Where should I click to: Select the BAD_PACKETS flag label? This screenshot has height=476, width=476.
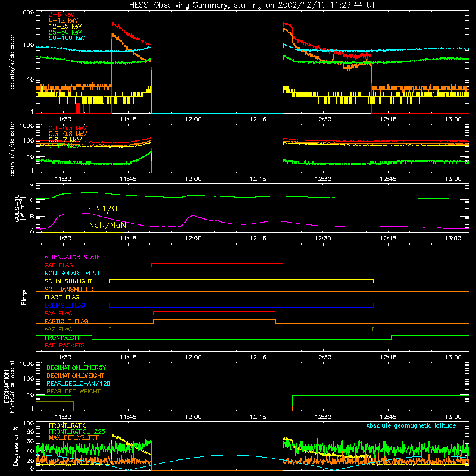tap(65, 345)
